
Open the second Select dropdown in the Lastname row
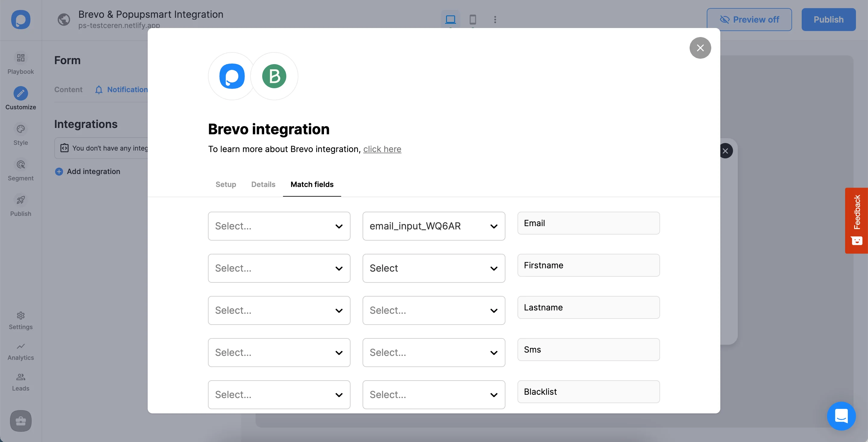[434, 310]
